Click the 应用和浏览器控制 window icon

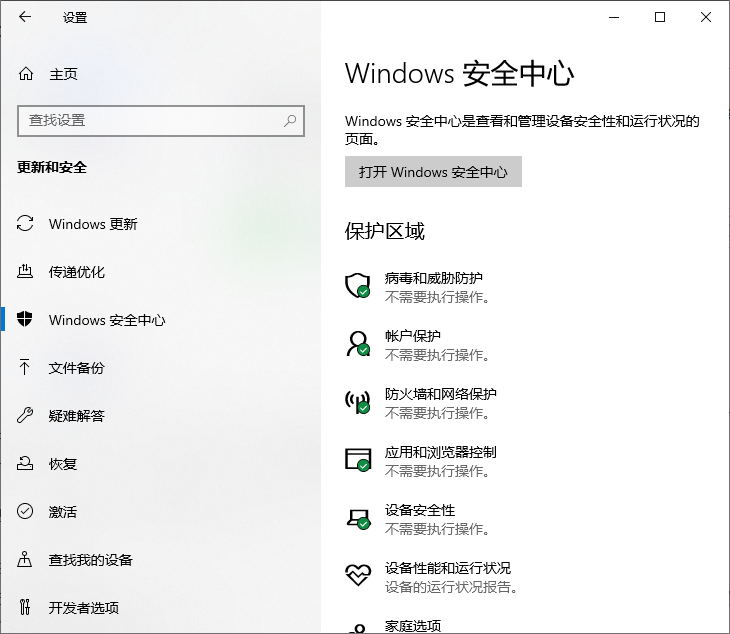[358, 460]
